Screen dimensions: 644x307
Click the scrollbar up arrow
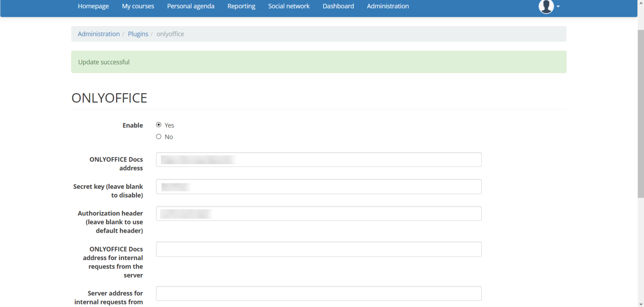[641, 3]
